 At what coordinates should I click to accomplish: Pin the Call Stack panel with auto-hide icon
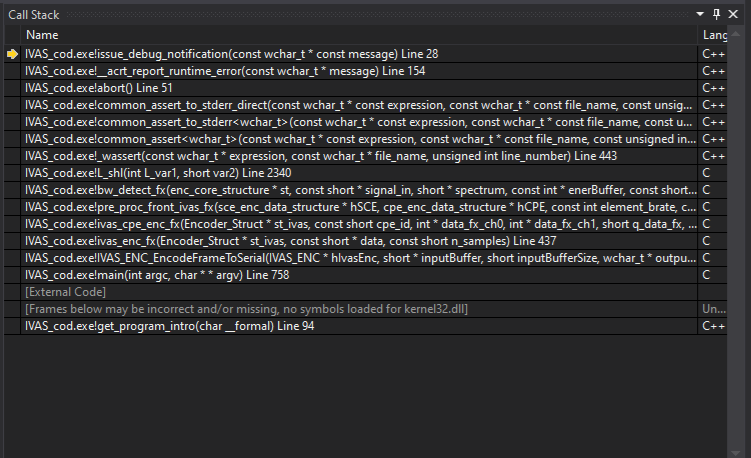716,13
